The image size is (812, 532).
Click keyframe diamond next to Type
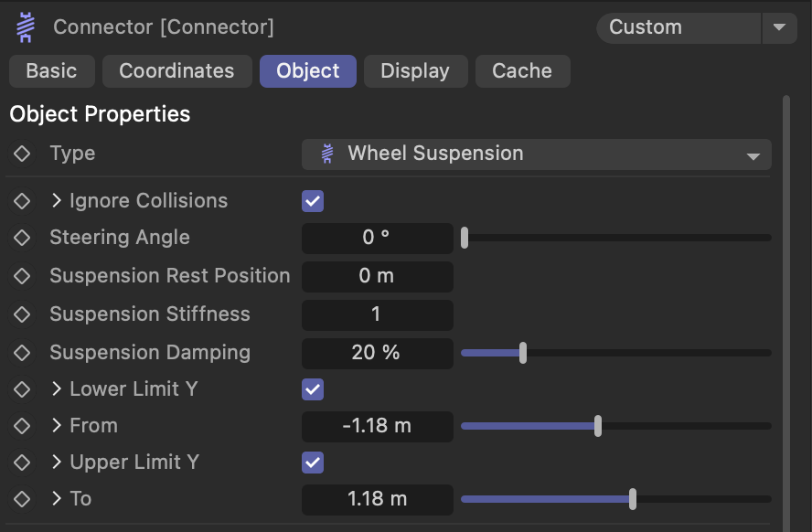(22, 154)
